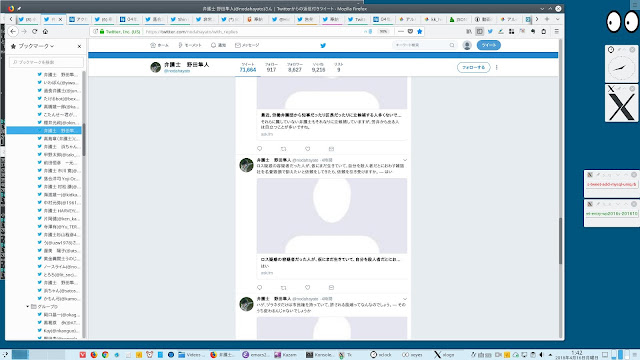This screenshot has height=360, width=640.
Task: Open the chevron menu on the second tweet
Action: (x=405, y=160)
